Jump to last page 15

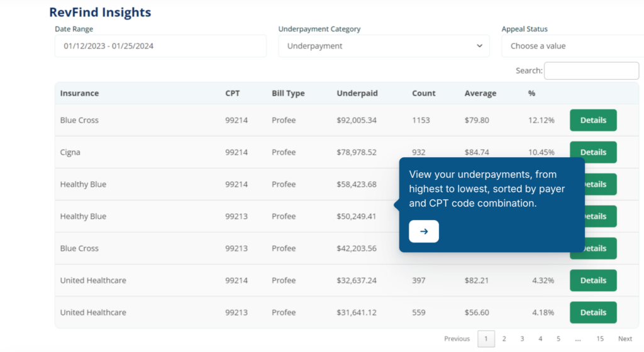click(600, 339)
